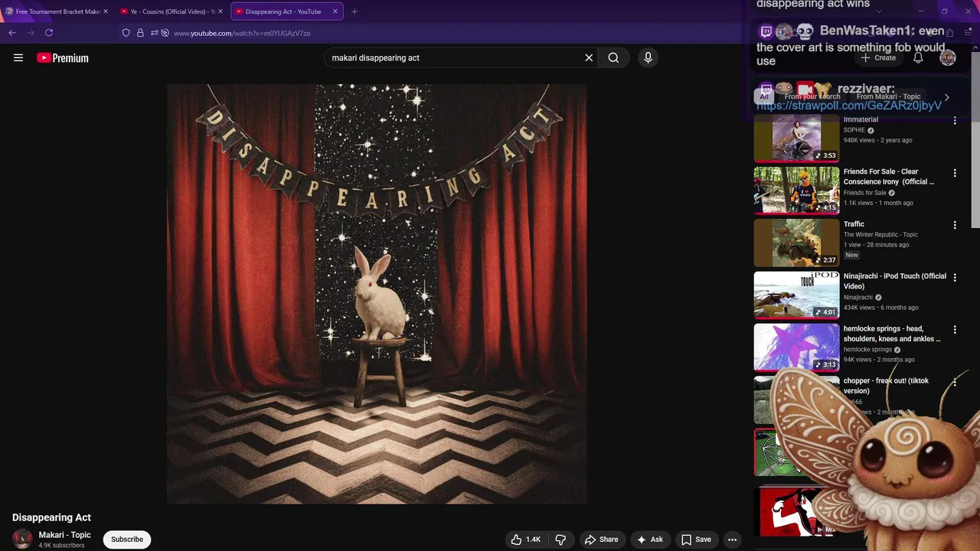Screen dimensions: 980x551
Task: Open options menu for Friends For Sale video
Action: (955, 173)
